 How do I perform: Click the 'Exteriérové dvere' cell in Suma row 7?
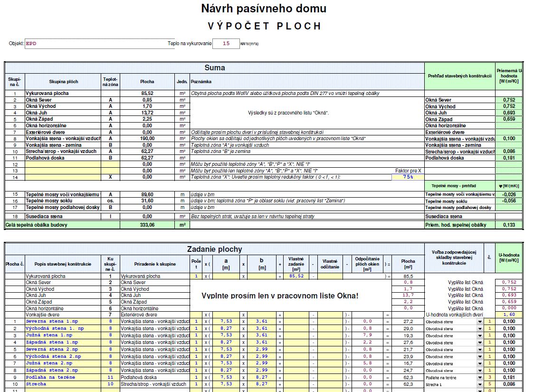(63, 132)
